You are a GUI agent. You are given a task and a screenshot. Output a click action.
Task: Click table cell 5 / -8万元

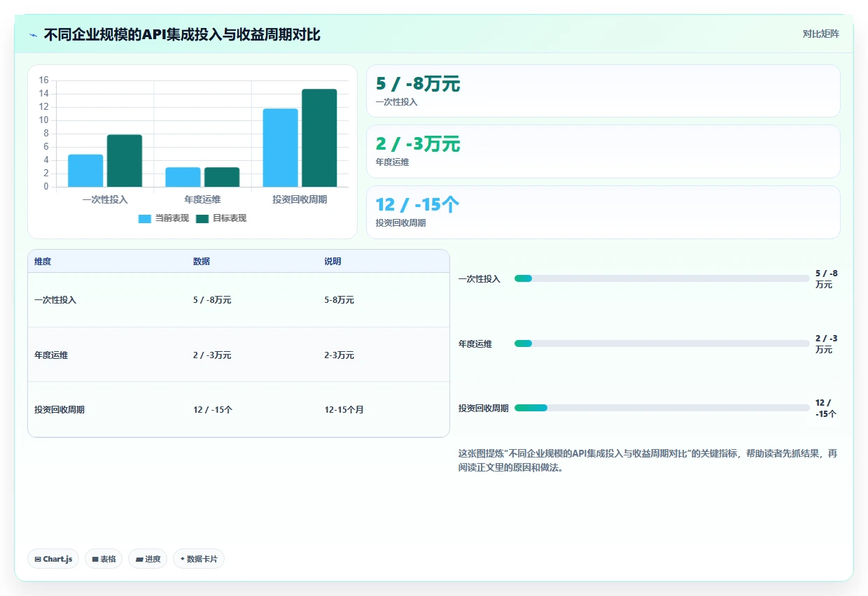(212, 300)
